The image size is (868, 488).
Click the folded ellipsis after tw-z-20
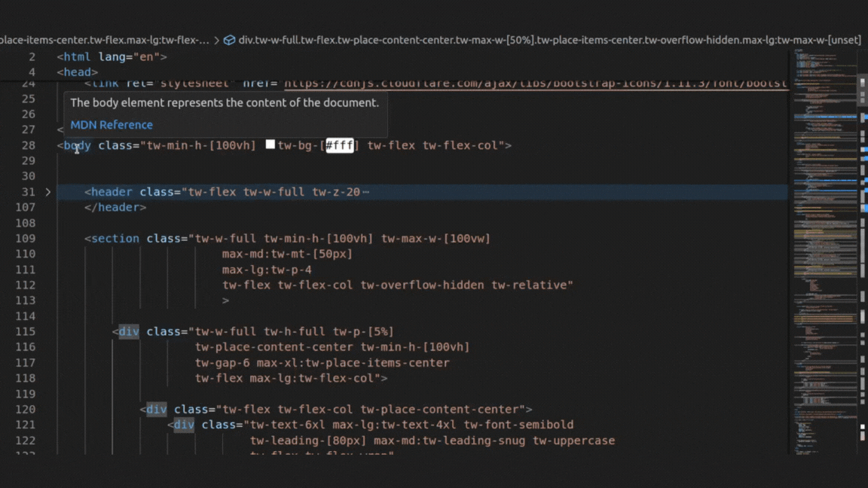coord(365,192)
